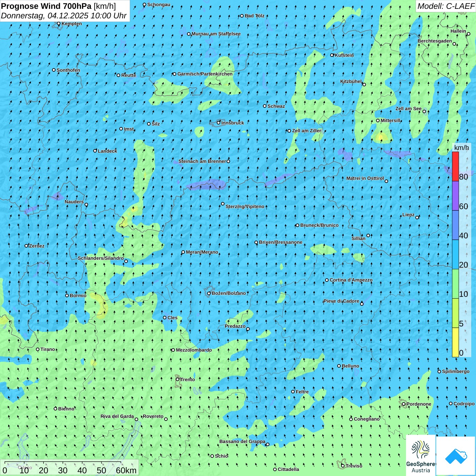Click the Brixen/Bressanone label
The image size is (476, 476).
click(280, 242)
